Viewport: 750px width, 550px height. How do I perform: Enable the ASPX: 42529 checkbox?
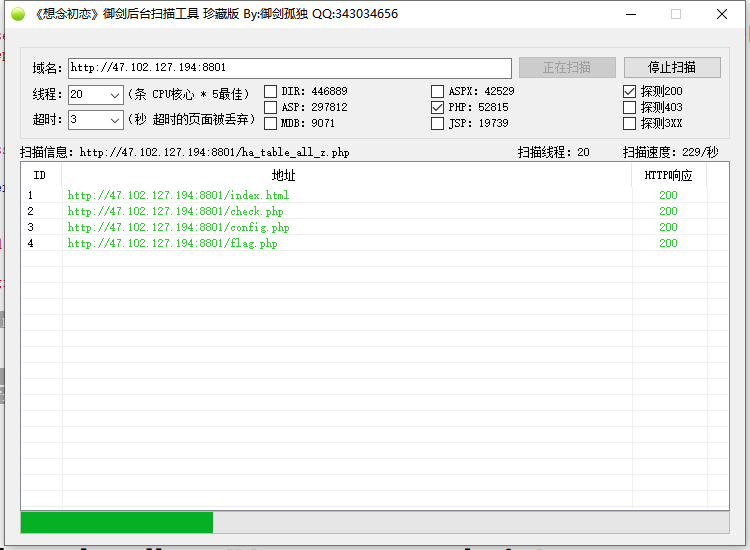click(437, 91)
